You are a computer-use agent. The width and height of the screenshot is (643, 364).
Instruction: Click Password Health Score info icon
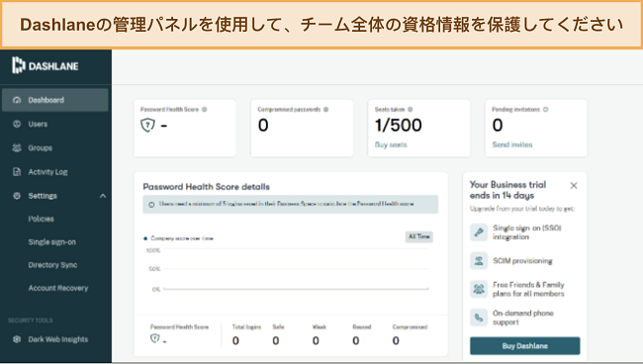(204, 110)
